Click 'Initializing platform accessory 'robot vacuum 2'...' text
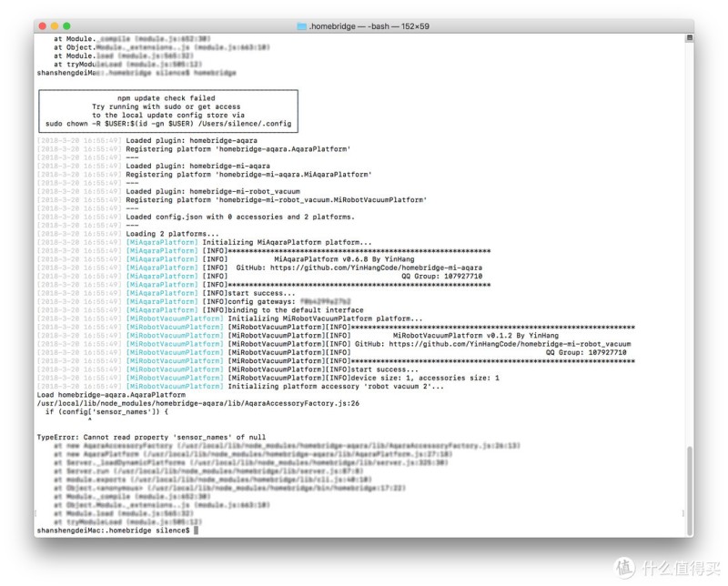 [x=336, y=387]
